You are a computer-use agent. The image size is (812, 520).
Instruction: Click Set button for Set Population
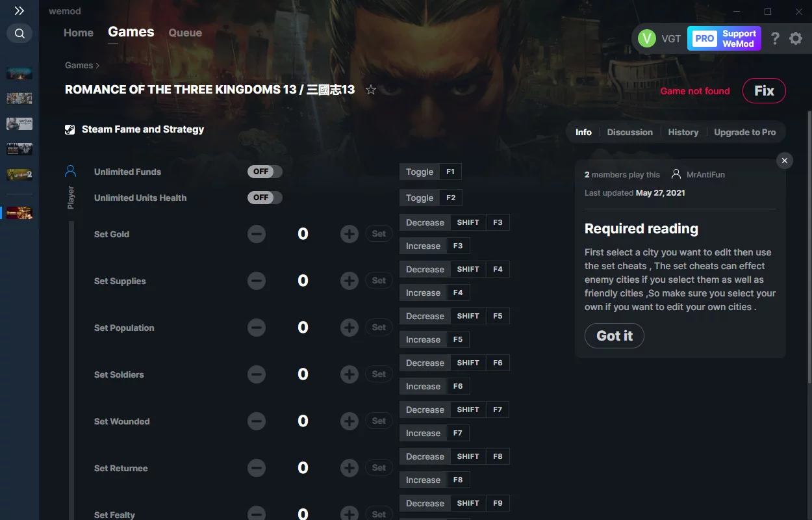pyautogui.click(x=379, y=328)
